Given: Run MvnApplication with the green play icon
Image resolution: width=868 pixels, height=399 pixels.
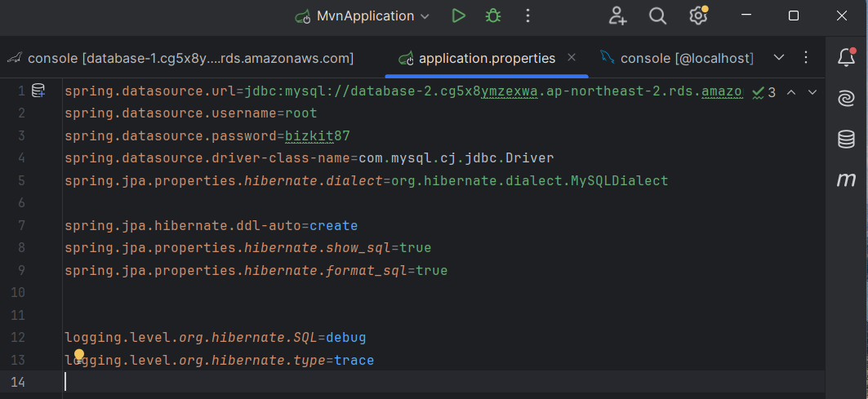Looking at the screenshot, I should point(458,16).
